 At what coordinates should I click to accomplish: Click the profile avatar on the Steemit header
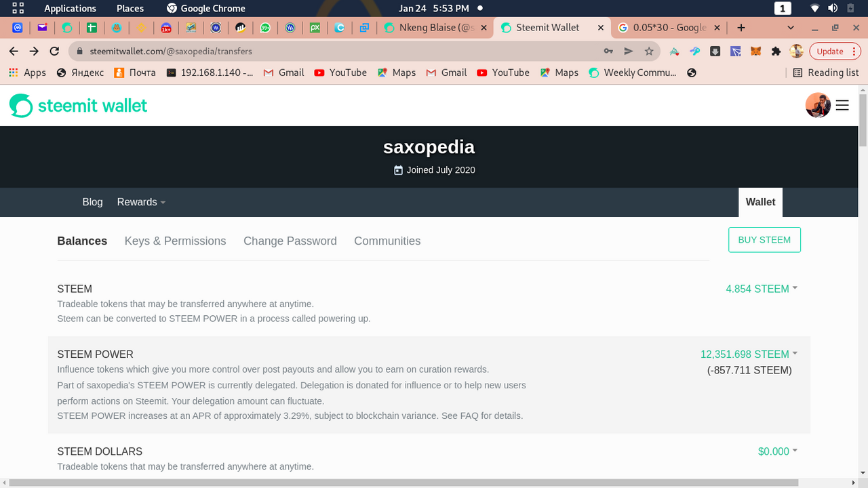tap(818, 105)
